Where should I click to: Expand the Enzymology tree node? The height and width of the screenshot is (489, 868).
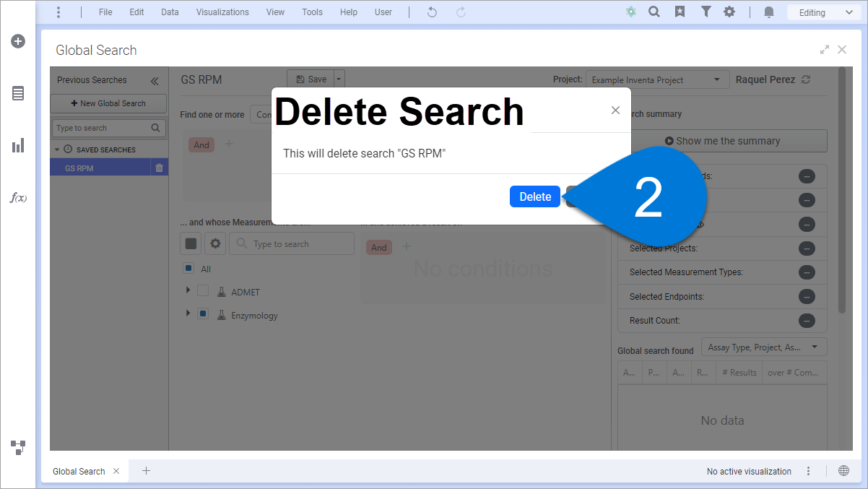pos(188,313)
